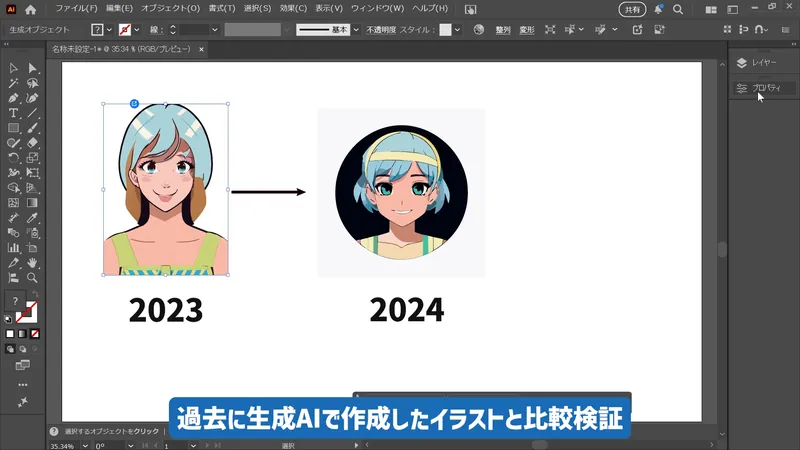Viewport: 800px width, 450px height.
Task: Reset default fill and stroke
Action: (8, 319)
